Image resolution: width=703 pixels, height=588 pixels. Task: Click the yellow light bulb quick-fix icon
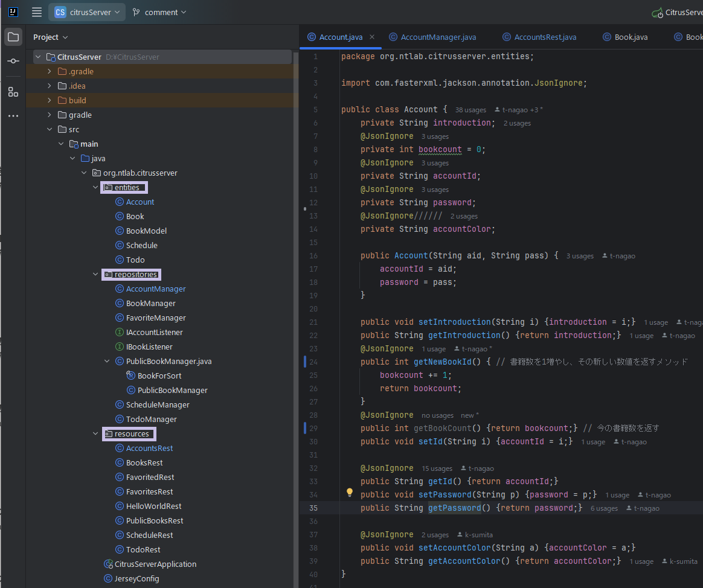click(350, 493)
